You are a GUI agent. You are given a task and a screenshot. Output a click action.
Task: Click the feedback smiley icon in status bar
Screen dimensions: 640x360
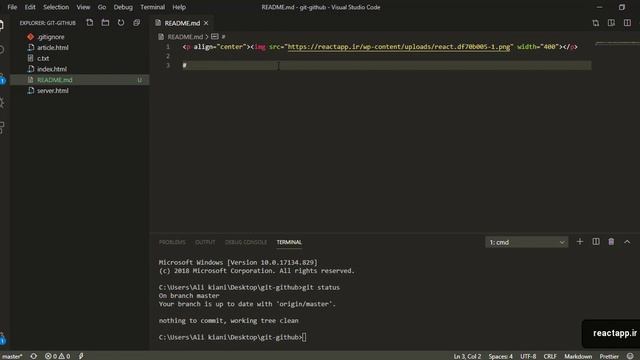click(630, 356)
